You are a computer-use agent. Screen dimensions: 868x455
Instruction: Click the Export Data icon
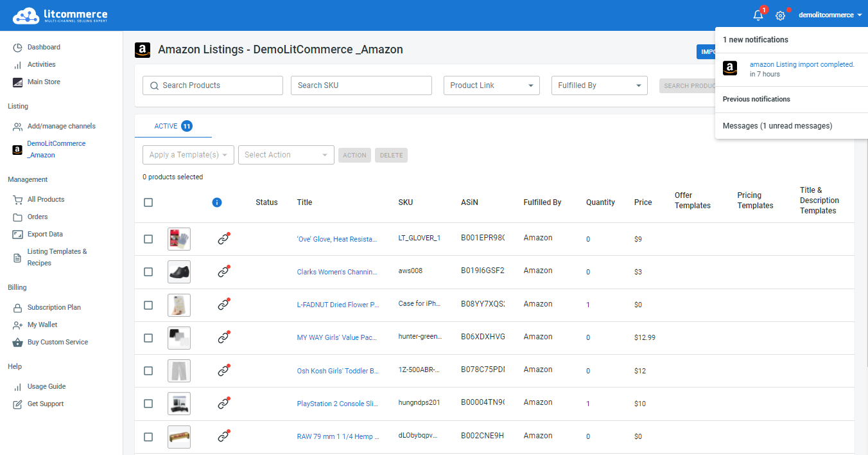18,235
